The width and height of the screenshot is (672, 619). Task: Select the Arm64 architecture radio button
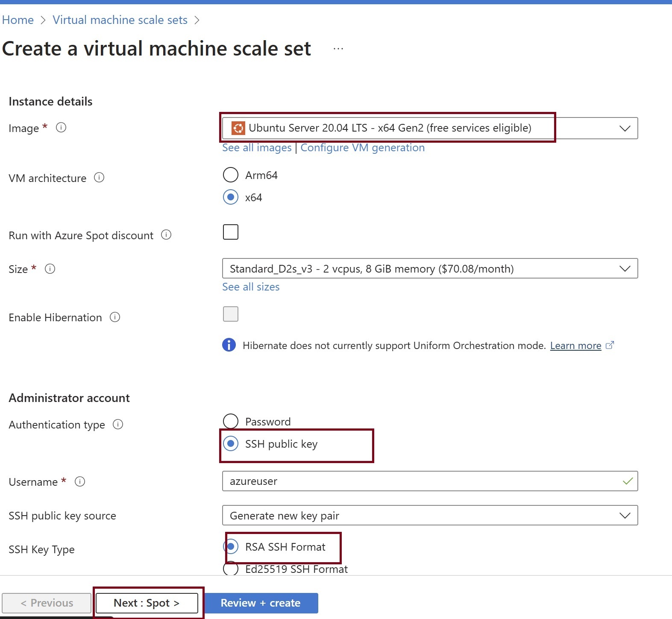pyautogui.click(x=231, y=175)
